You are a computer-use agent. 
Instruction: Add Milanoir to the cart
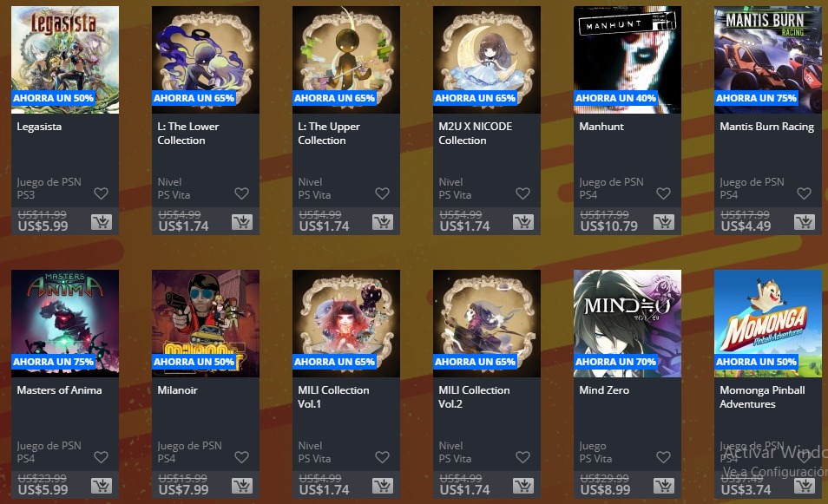(x=242, y=486)
